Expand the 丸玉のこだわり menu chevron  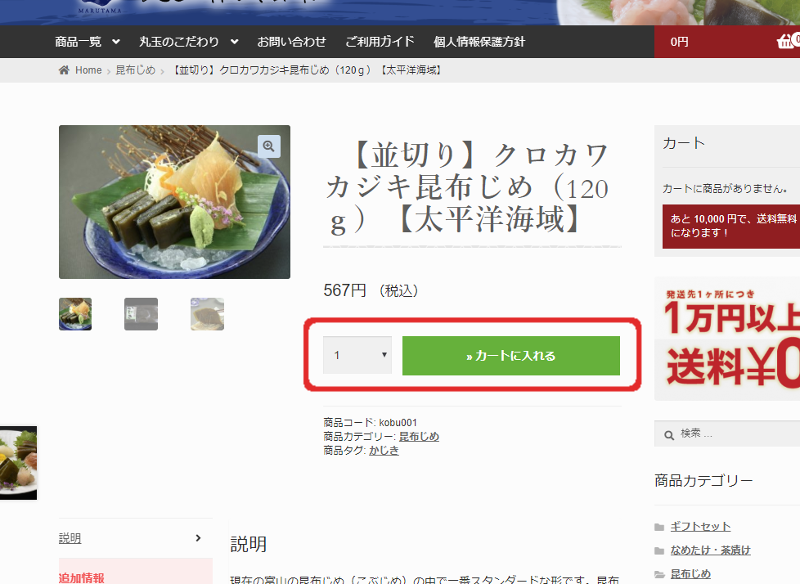(234, 42)
